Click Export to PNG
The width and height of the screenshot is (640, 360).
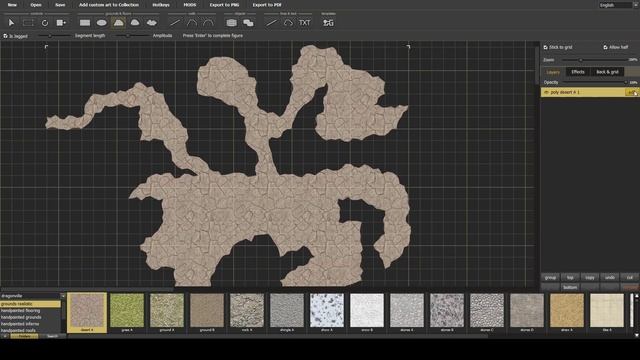click(x=224, y=5)
